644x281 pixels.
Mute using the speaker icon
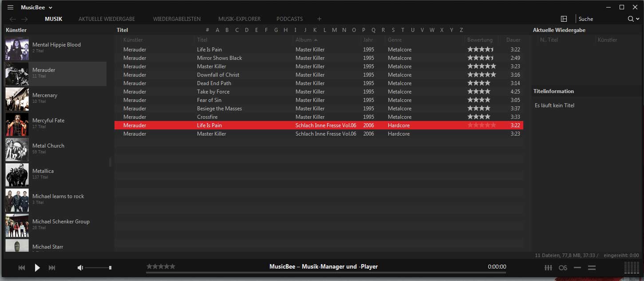tap(80, 268)
